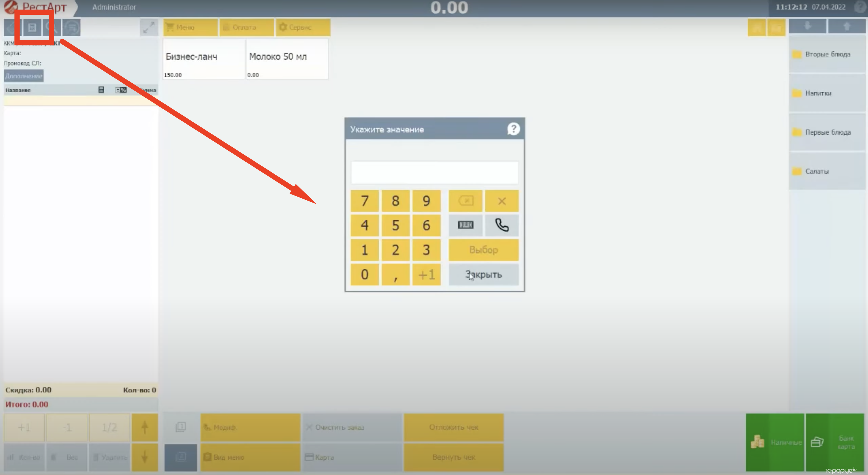Click the Кол-во button
Screen dimensions: 868x475
24,457
